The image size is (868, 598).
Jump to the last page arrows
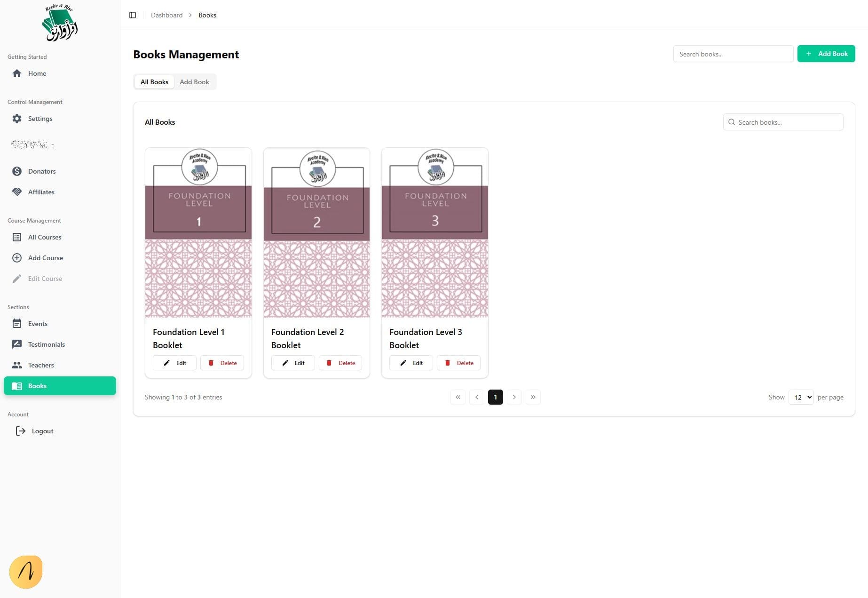point(533,397)
